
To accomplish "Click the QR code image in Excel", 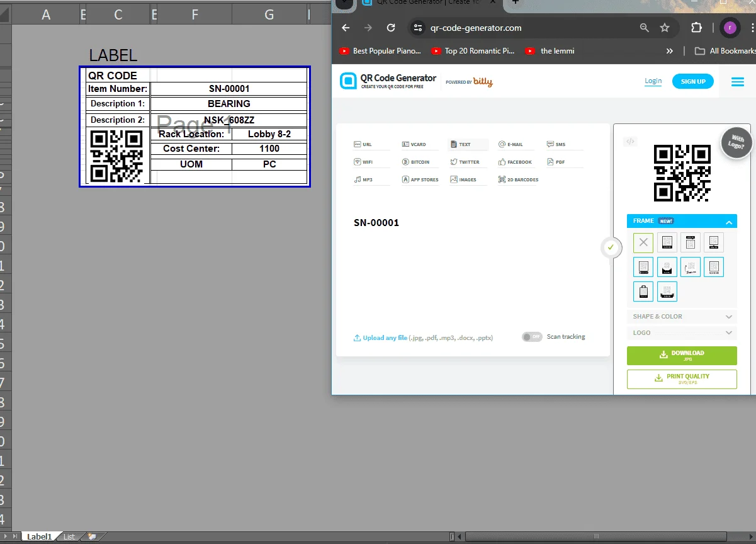I will pos(117,156).
